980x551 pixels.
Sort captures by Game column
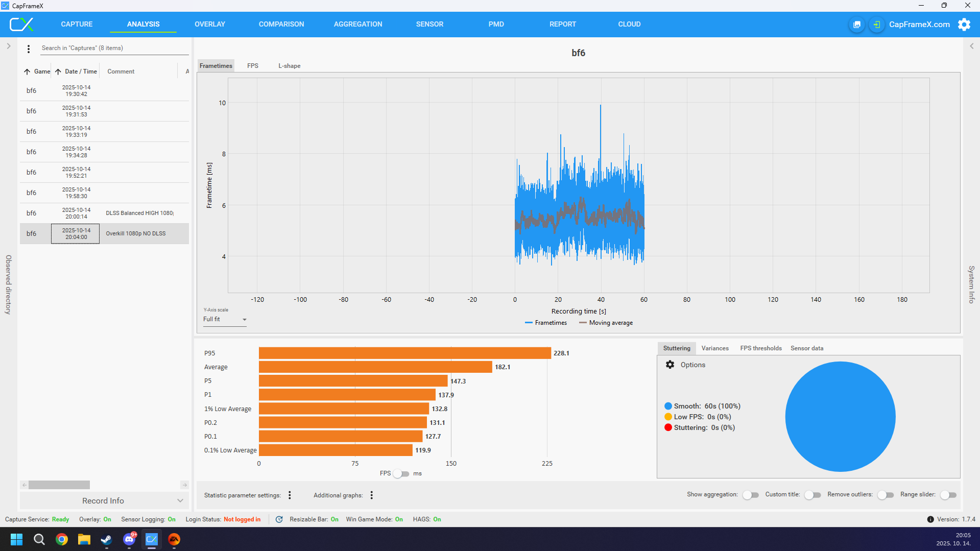click(x=37, y=71)
